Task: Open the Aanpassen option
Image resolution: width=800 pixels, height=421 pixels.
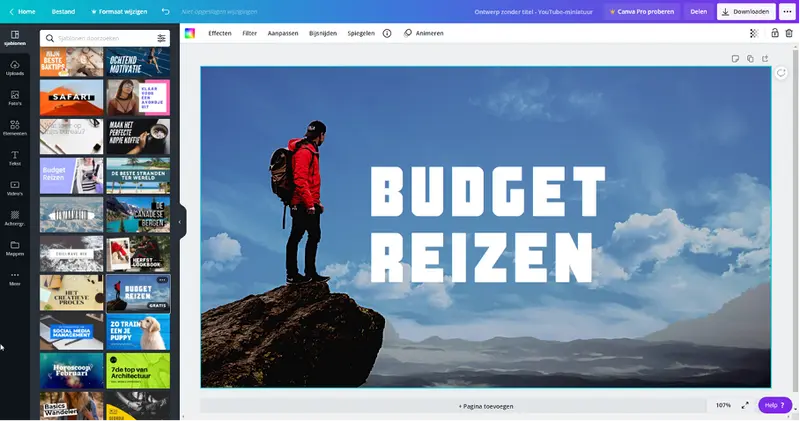Action: pos(283,33)
